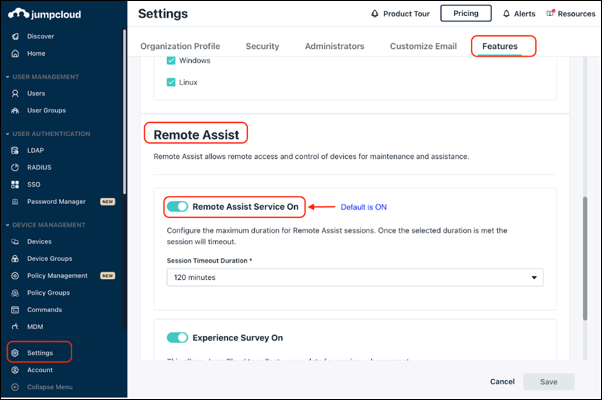Collapse the User Authentication section
Image resolution: width=602 pixels, height=400 pixels.
click(x=8, y=134)
